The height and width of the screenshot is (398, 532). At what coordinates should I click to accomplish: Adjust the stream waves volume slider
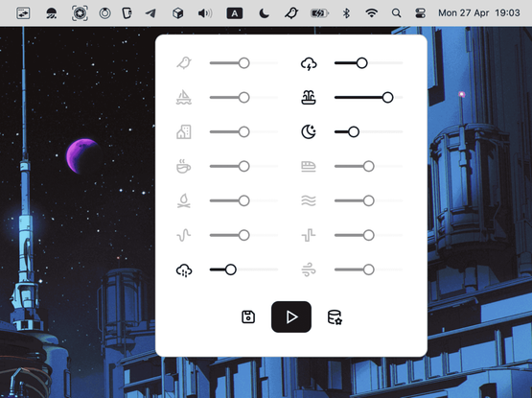pos(368,200)
